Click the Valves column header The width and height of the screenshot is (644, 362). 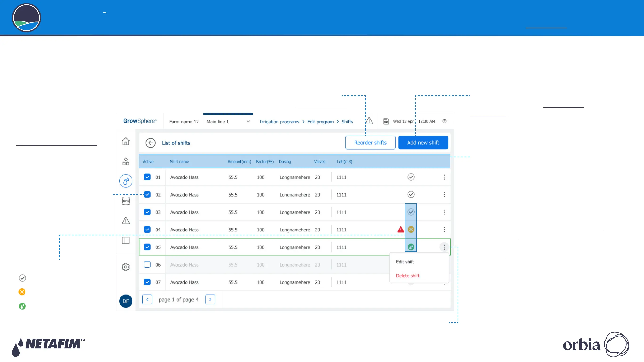pos(319,162)
